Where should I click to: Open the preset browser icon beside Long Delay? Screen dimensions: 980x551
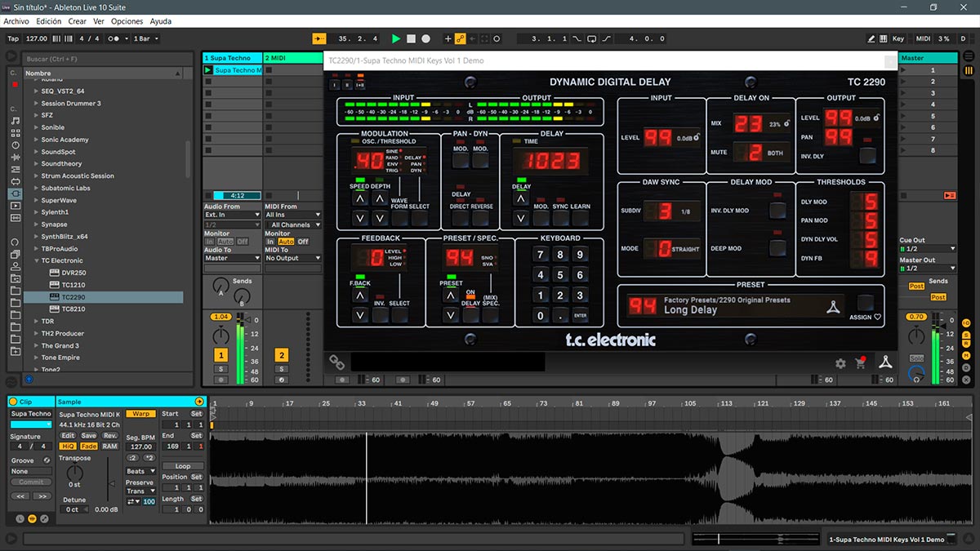pos(832,307)
